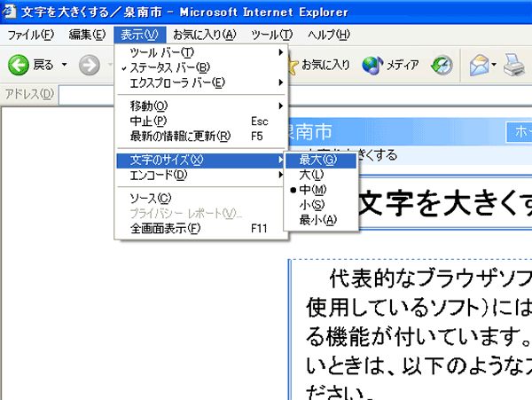The image size is (532, 400).
Task: Select text size 小(S)
Action: [x=321, y=205]
